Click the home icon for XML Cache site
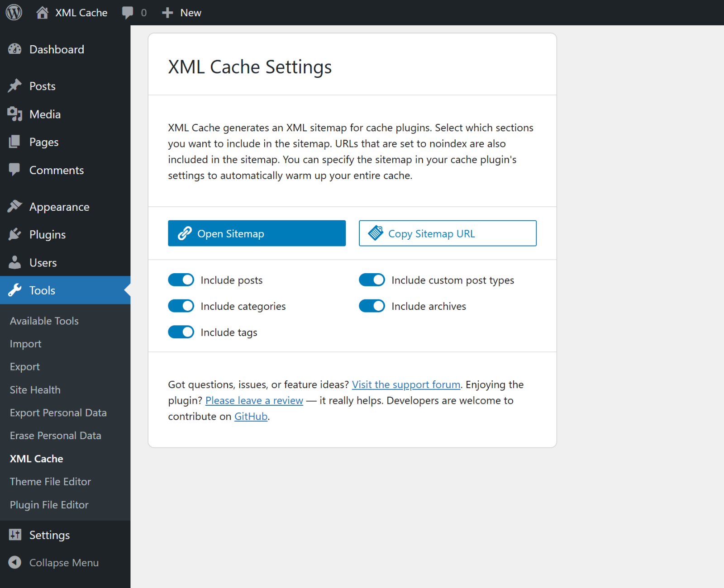Viewport: 724px width, 588px height. coord(42,12)
